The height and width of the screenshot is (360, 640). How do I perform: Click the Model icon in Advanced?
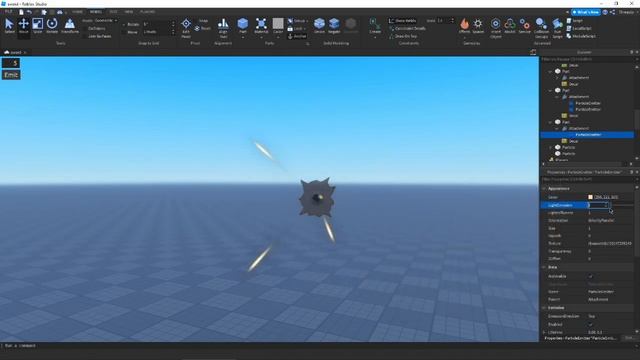click(x=510, y=25)
